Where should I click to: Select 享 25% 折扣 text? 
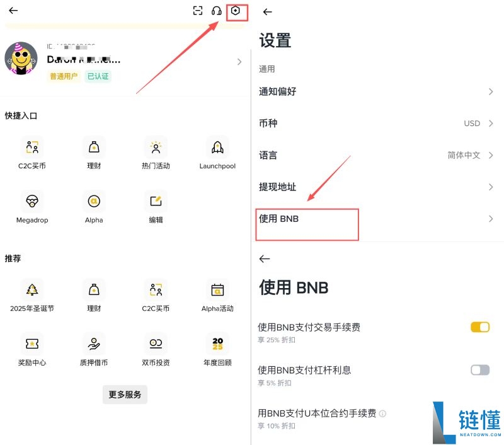point(277,340)
